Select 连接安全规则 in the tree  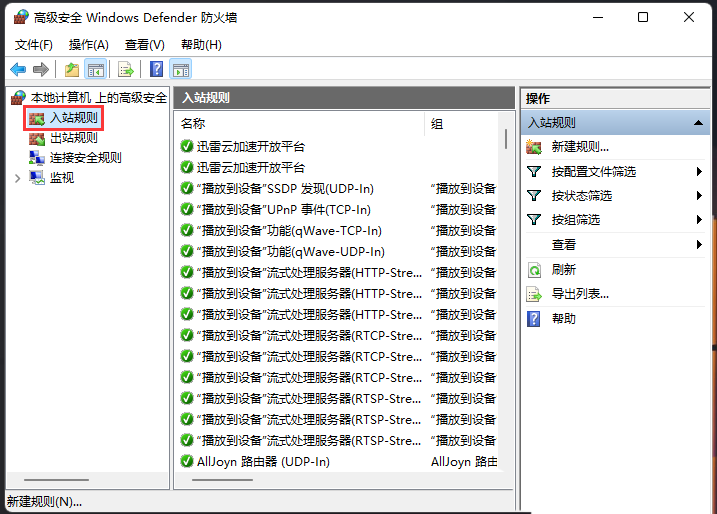(x=86, y=158)
